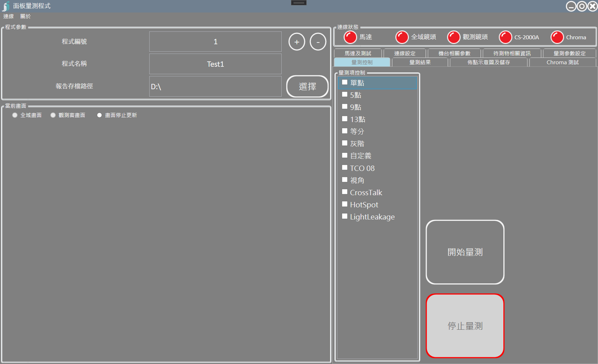598x364 pixels.
Task: Click the title bar grip handle
Action: tap(299, 3)
